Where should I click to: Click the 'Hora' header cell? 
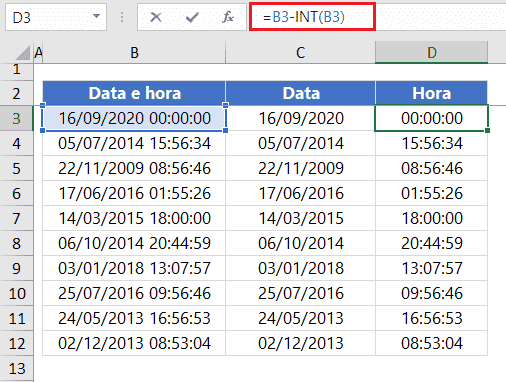pyautogui.click(x=431, y=93)
